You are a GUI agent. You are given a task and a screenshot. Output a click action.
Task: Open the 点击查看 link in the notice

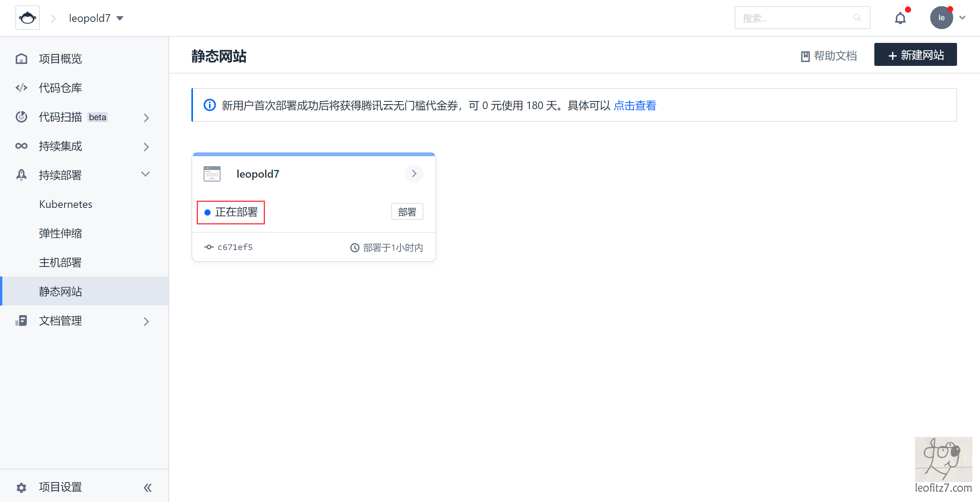(x=635, y=105)
